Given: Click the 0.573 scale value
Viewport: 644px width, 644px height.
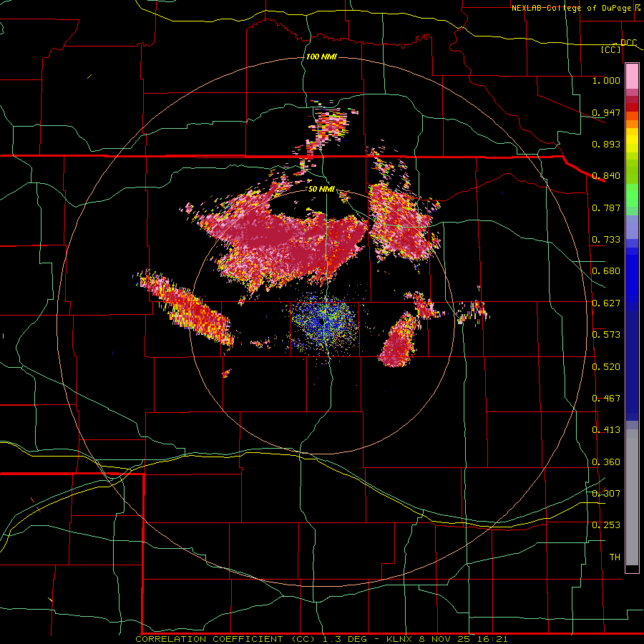Looking at the screenshot, I should click(606, 335).
